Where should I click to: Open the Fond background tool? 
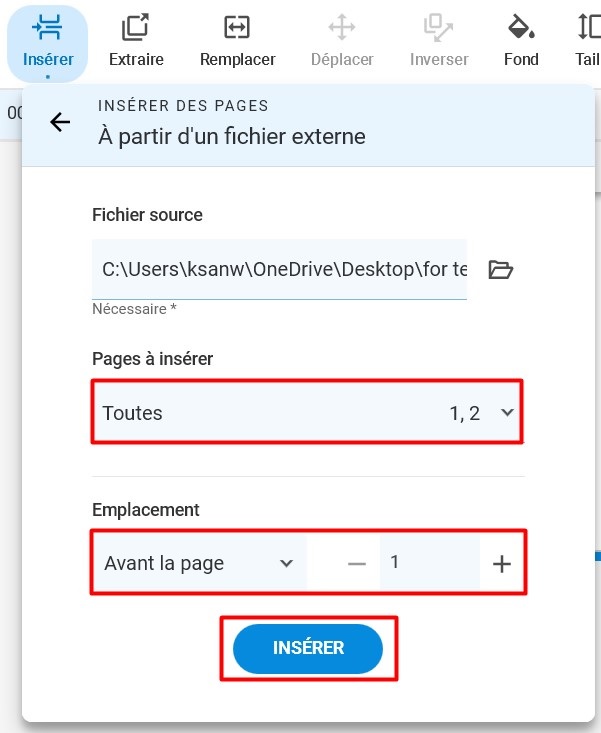(x=521, y=41)
